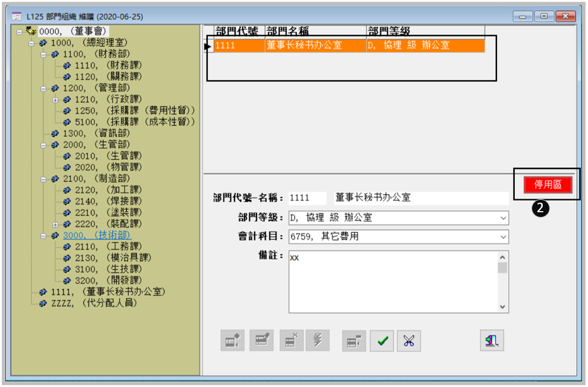Viewport: 588px width, 387px height.
Task: Select 1200 管理部 tree item
Action: pyautogui.click(x=96, y=88)
